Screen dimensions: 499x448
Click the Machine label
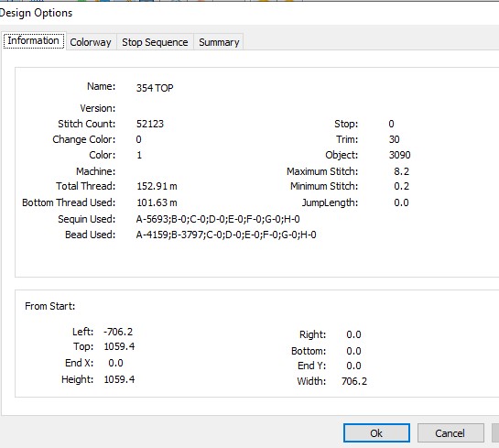pyautogui.click(x=96, y=171)
